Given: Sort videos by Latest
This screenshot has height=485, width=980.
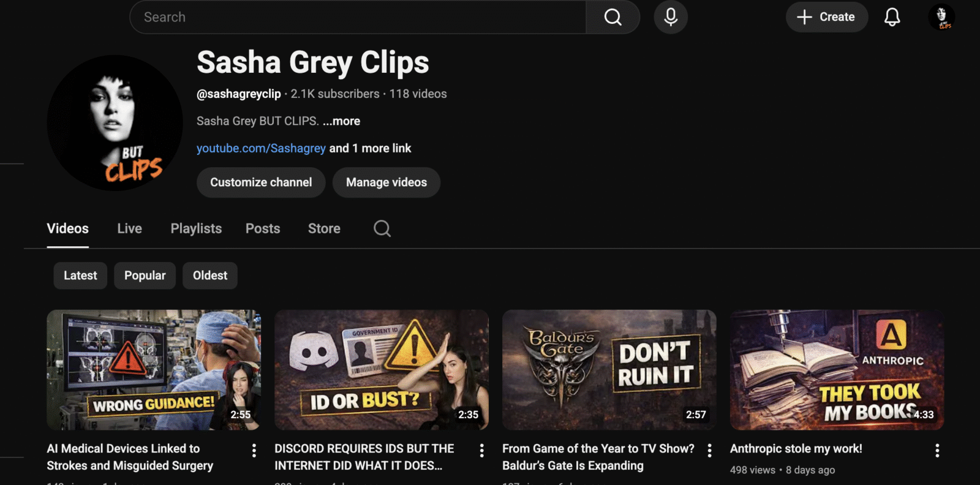Looking at the screenshot, I should 80,276.
